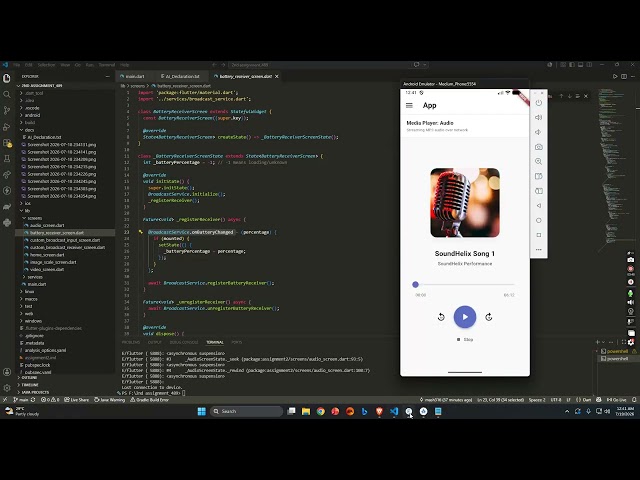The width and height of the screenshot is (640, 480).
Task: Click the lightbulb code action on line 23
Action: click(141, 232)
